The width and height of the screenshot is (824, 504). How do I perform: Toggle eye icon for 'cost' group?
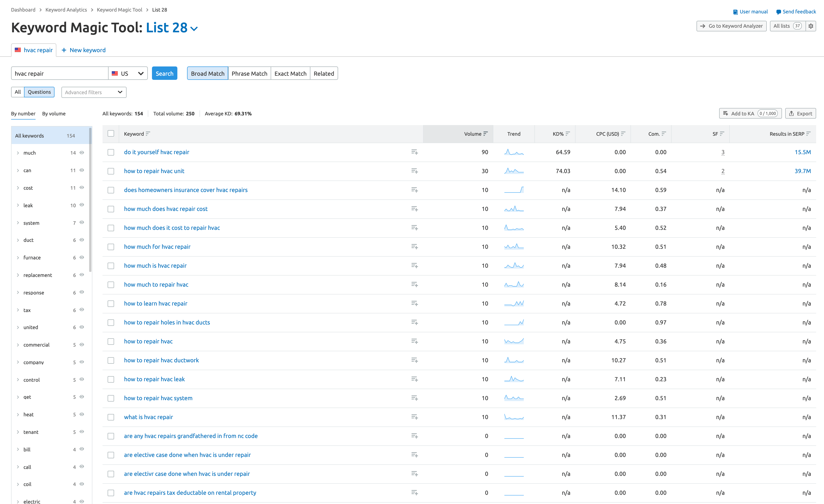point(82,187)
